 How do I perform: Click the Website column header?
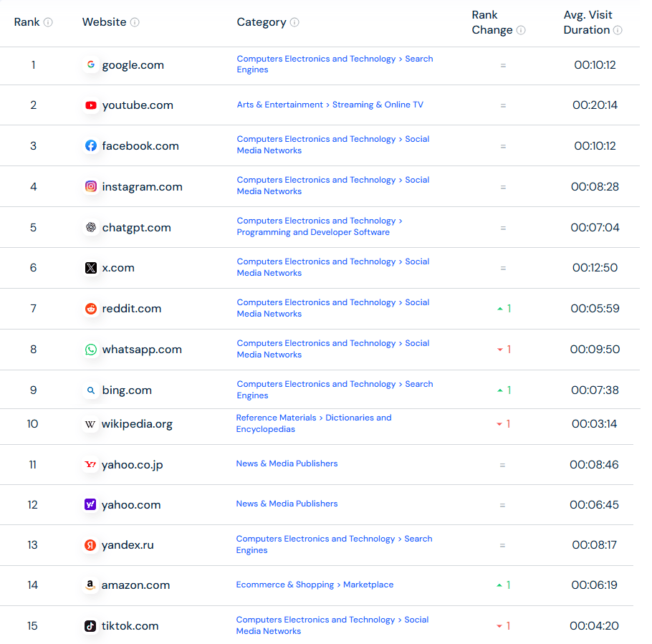(105, 22)
